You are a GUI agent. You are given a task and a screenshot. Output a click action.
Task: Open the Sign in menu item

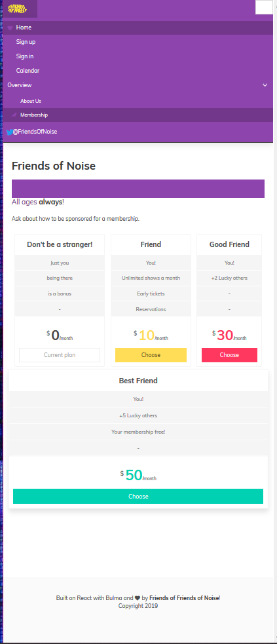(x=25, y=56)
